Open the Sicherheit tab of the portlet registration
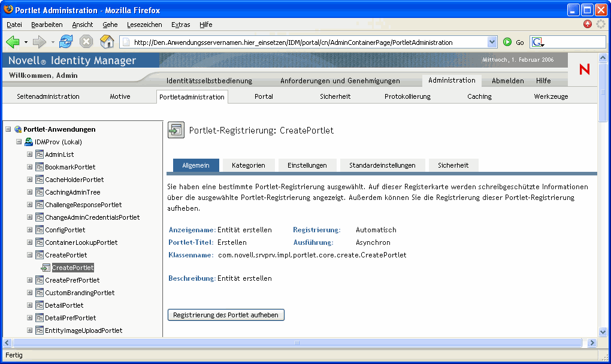611x364 pixels. (x=453, y=165)
